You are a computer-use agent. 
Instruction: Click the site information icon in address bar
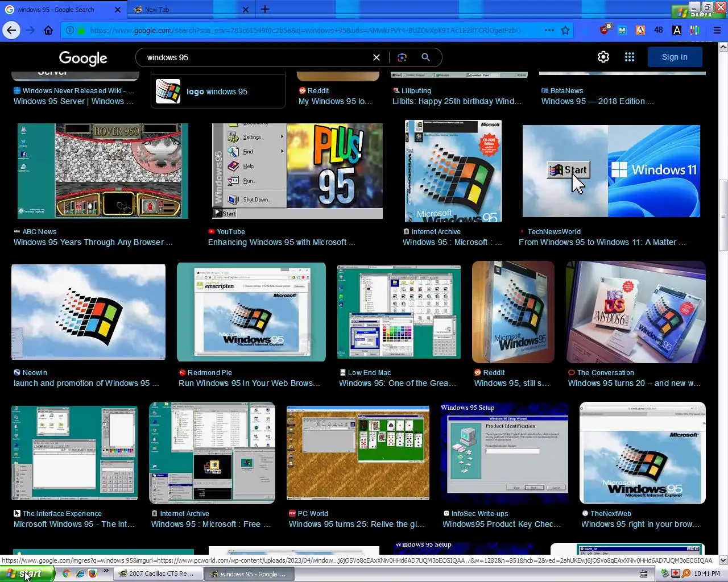click(70, 30)
